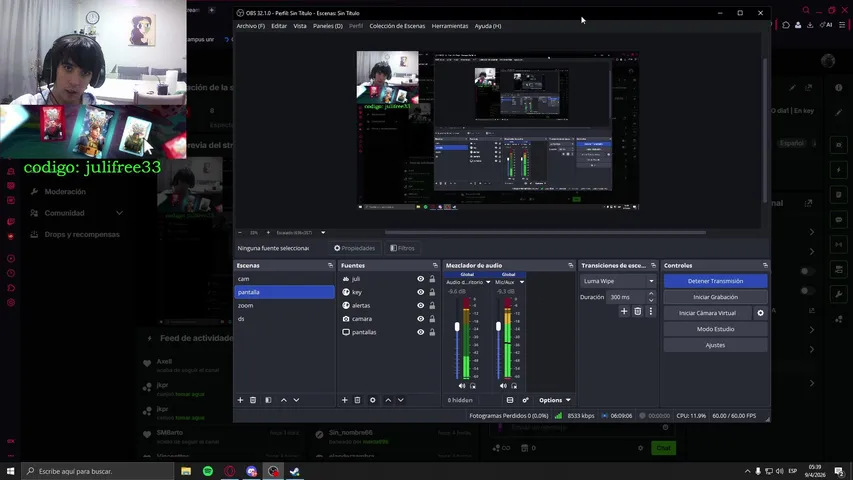
Task: Hide the alertas source
Action: (421, 305)
